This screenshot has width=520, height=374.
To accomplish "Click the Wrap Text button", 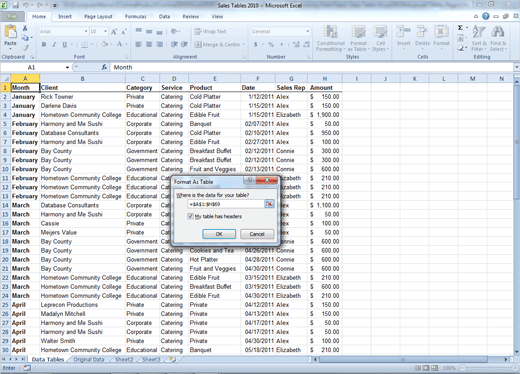I will 210,31.
